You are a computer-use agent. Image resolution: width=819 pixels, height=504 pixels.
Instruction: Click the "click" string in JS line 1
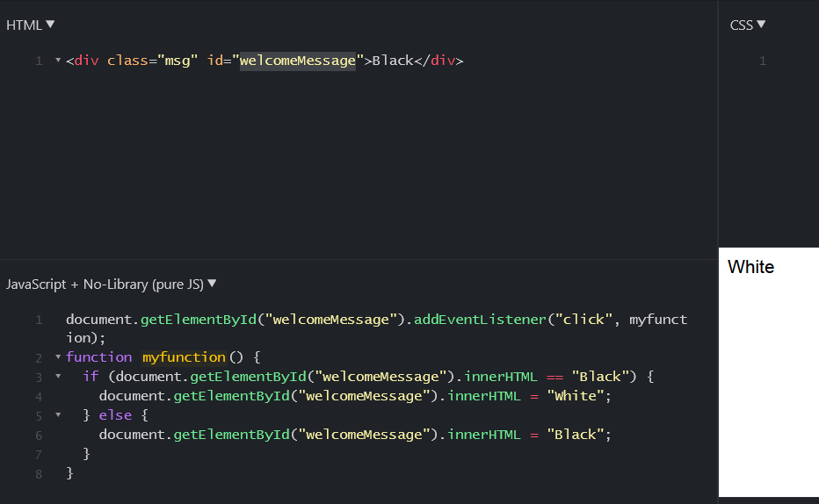[583, 320]
